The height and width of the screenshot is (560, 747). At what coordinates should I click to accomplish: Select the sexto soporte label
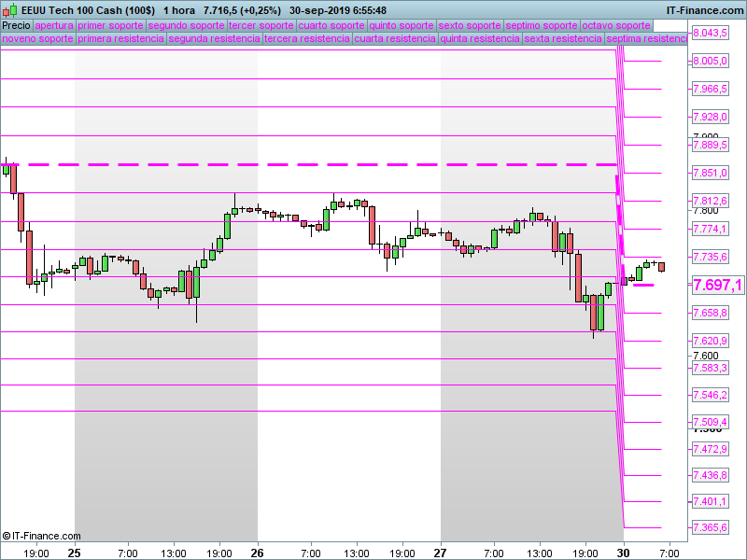point(470,26)
